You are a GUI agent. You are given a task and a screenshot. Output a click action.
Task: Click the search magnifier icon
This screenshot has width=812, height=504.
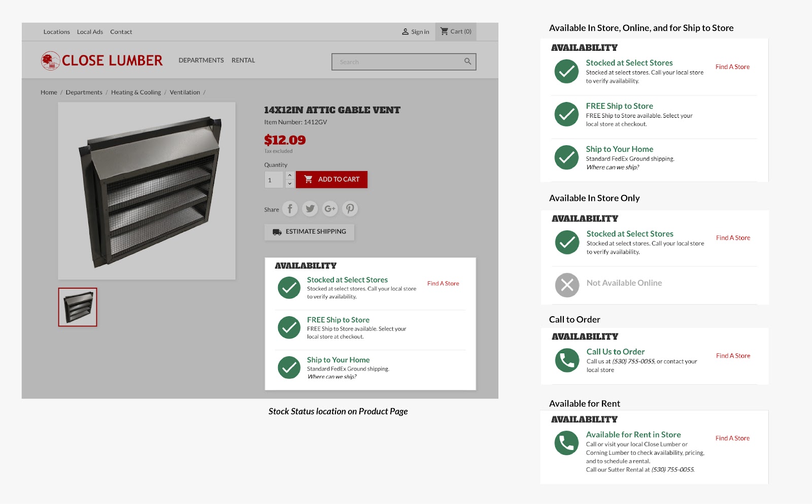(x=467, y=61)
